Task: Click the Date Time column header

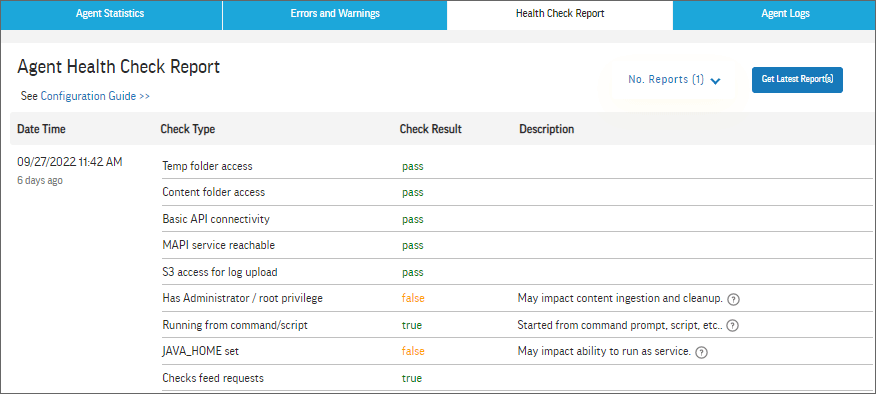Action: click(x=41, y=129)
